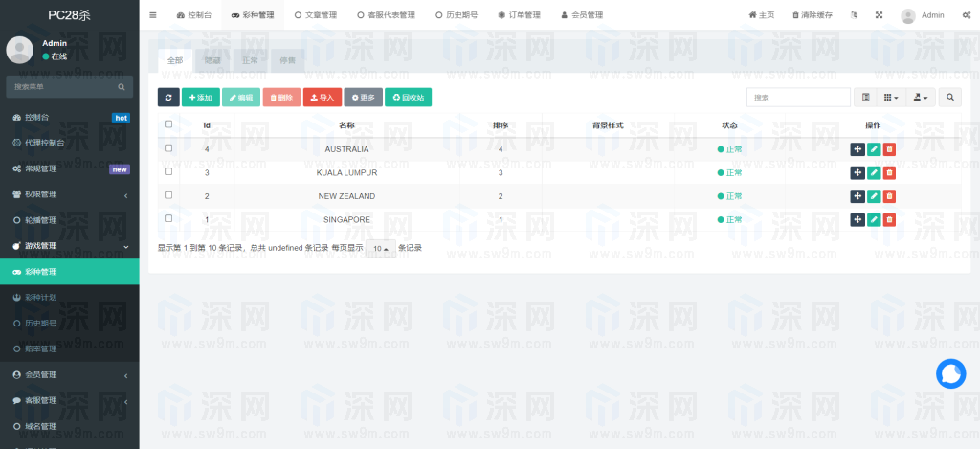Check the select-all checkbox in table header
The width and height of the screenshot is (980, 449).
pos(168,124)
